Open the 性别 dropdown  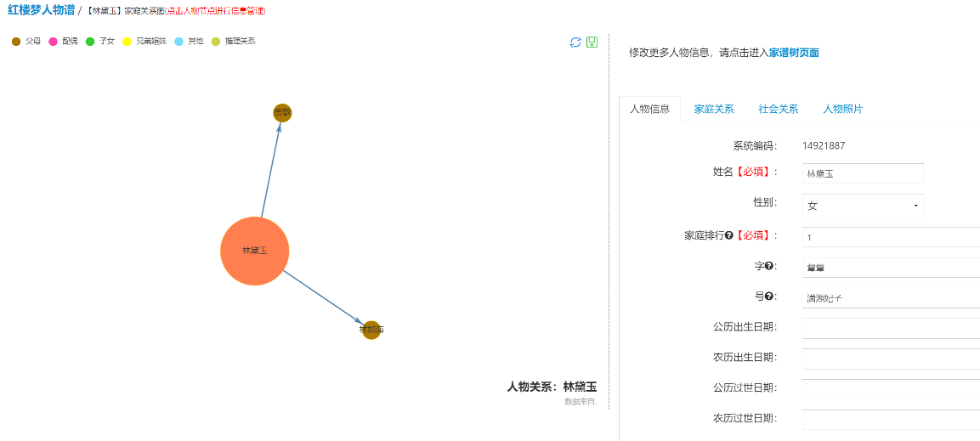(x=863, y=206)
